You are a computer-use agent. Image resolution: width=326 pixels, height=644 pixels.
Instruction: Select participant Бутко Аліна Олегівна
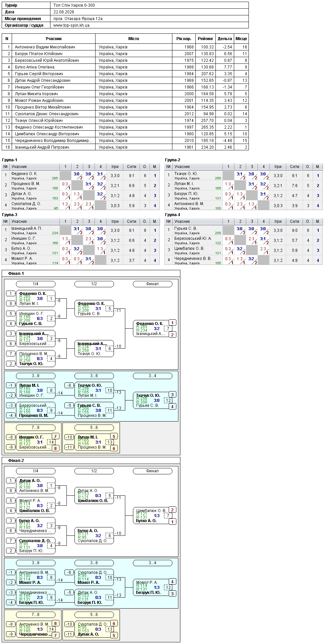[35, 67]
